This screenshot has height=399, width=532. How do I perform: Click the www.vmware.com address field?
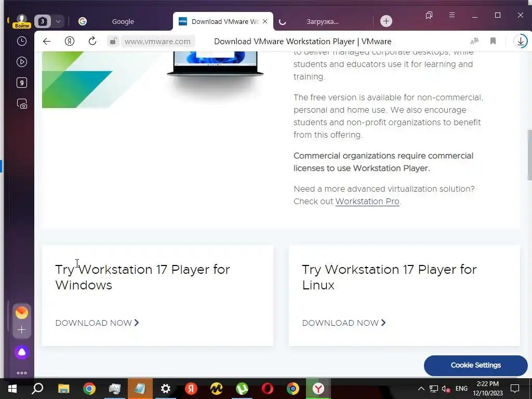(157, 42)
